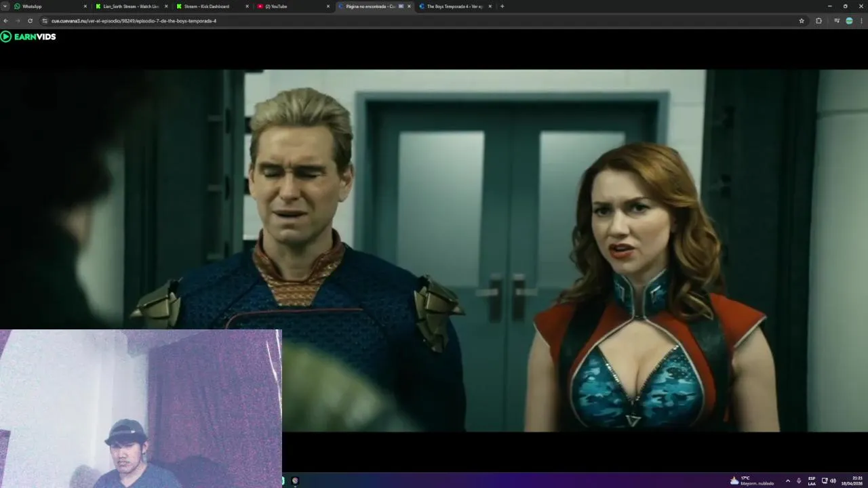Click the EarnVids logo
The width and height of the screenshot is (868, 488).
tap(28, 37)
